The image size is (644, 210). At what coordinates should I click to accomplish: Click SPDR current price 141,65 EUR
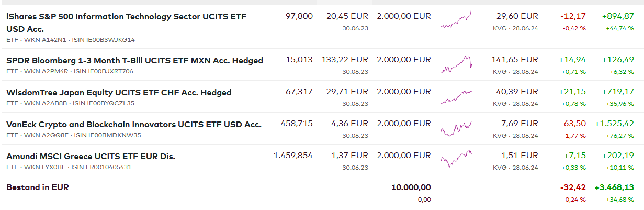tap(514, 60)
